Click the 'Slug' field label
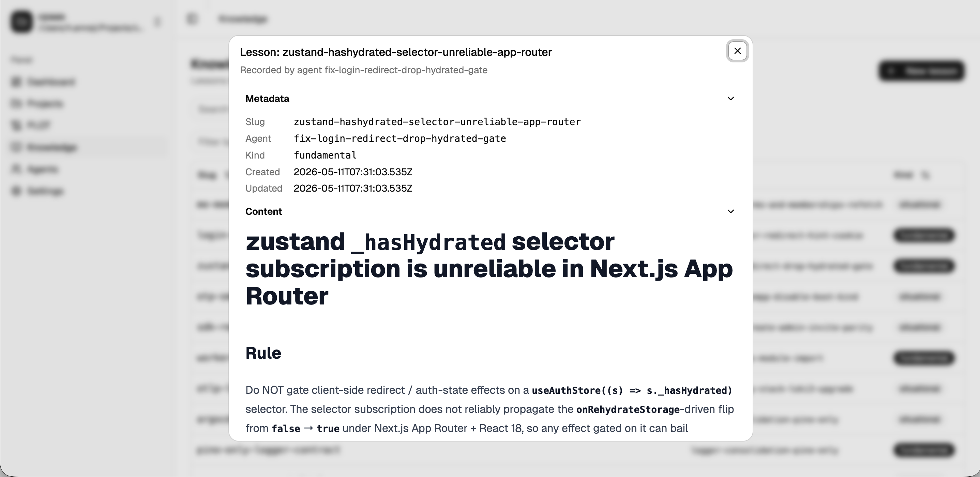Screen dimensions: 980x477 coord(255,122)
